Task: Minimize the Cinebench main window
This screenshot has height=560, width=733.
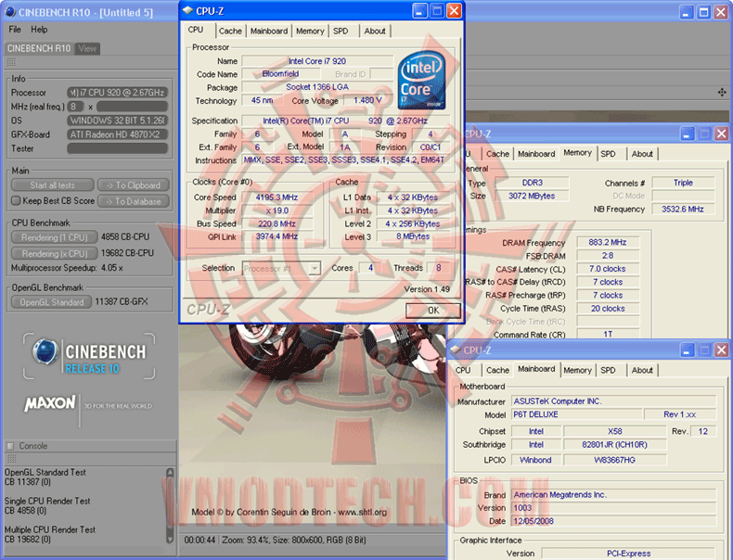Action: 686,12
